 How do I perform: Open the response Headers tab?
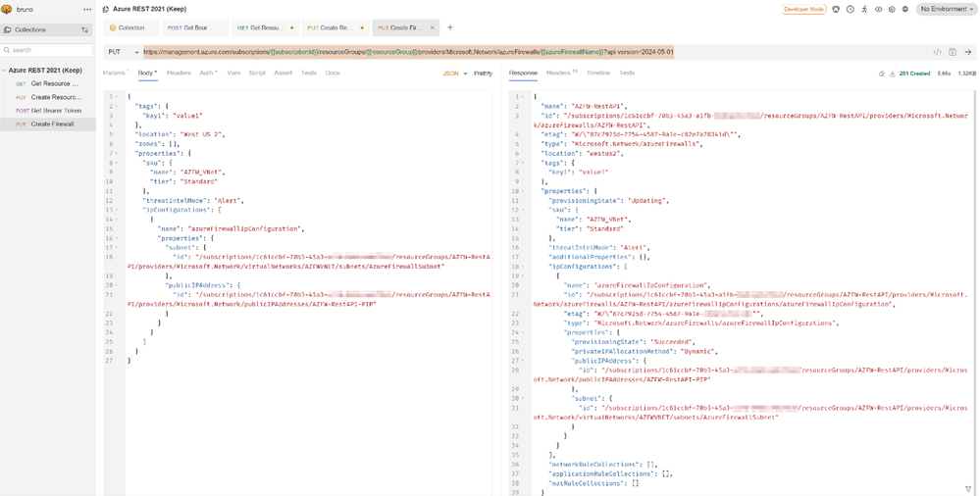562,74
